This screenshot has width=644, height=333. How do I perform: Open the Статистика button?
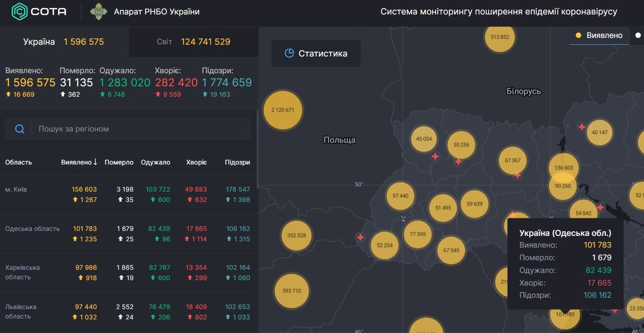316,53
